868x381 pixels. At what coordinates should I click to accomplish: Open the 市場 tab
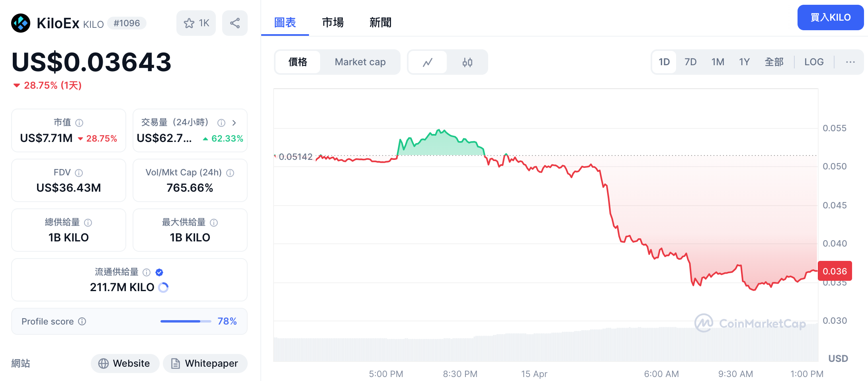tap(332, 23)
